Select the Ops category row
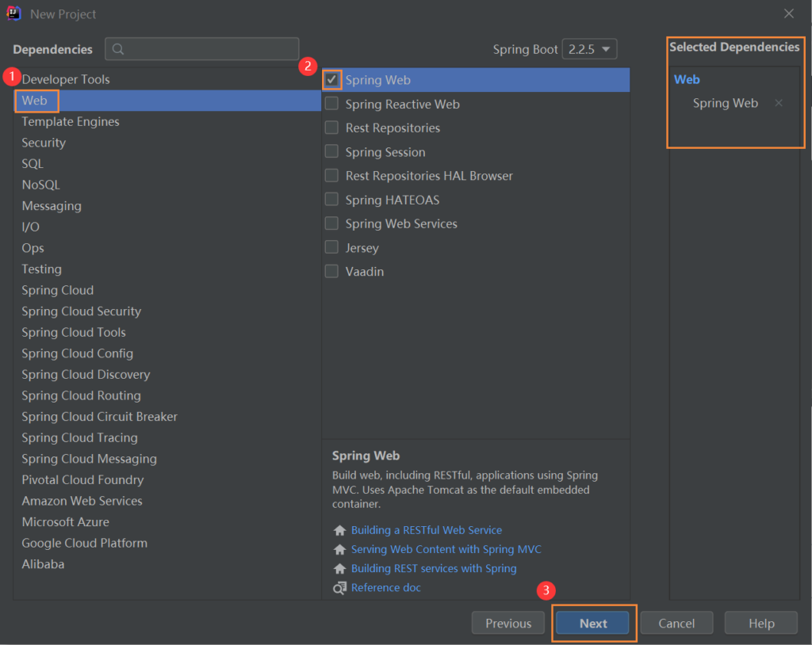The width and height of the screenshot is (812, 645). pos(167,248)
